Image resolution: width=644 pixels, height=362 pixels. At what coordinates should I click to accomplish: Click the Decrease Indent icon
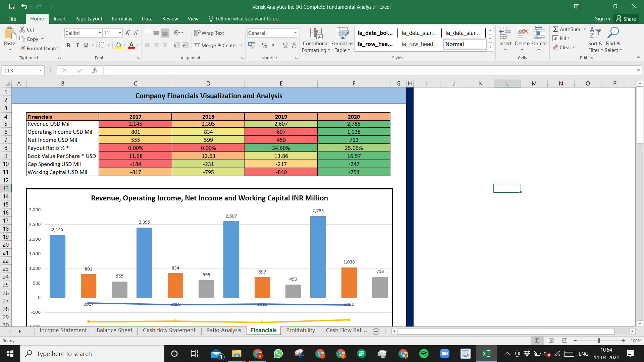tap(177, 45)
